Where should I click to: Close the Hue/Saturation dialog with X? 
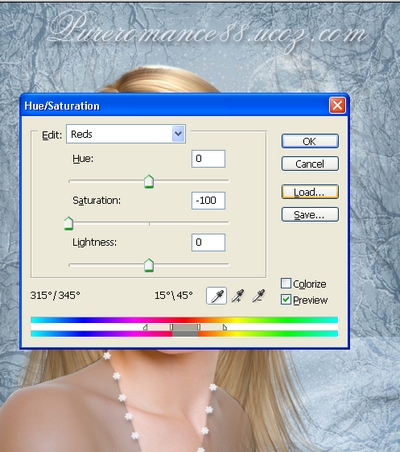(337, 106)
